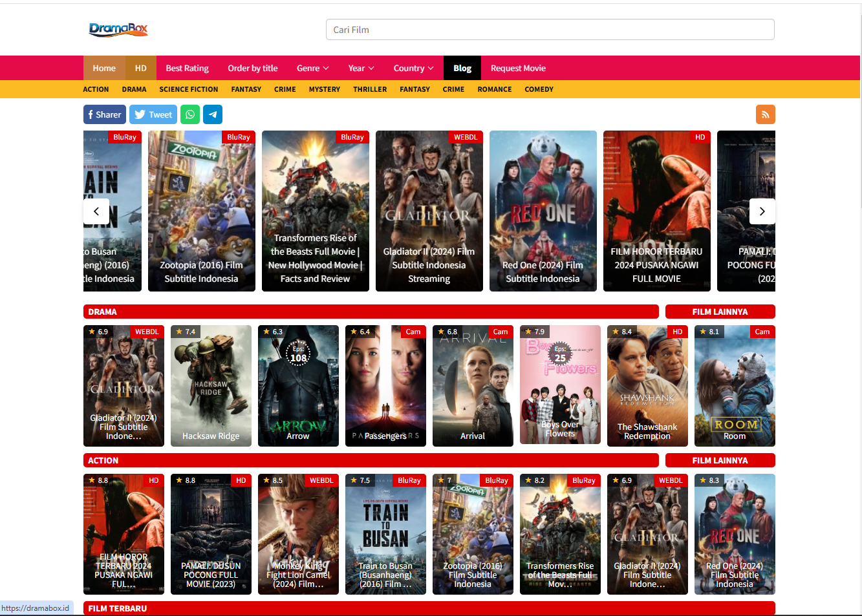This screenshot has width=862, height=616.
Task: Open FILM LAINNYA button beside Drama section
Action: click(x=720, y=312)
